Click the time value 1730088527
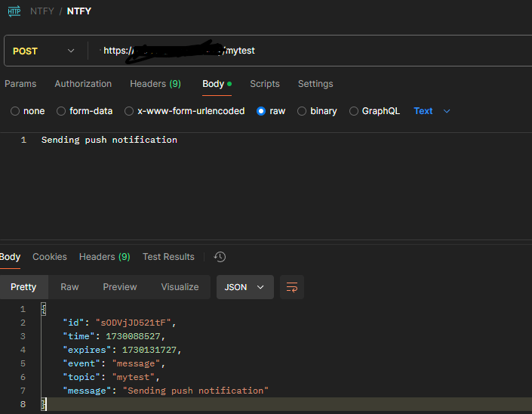The height and width of the screenshot is (414, 532). point(133,336)
